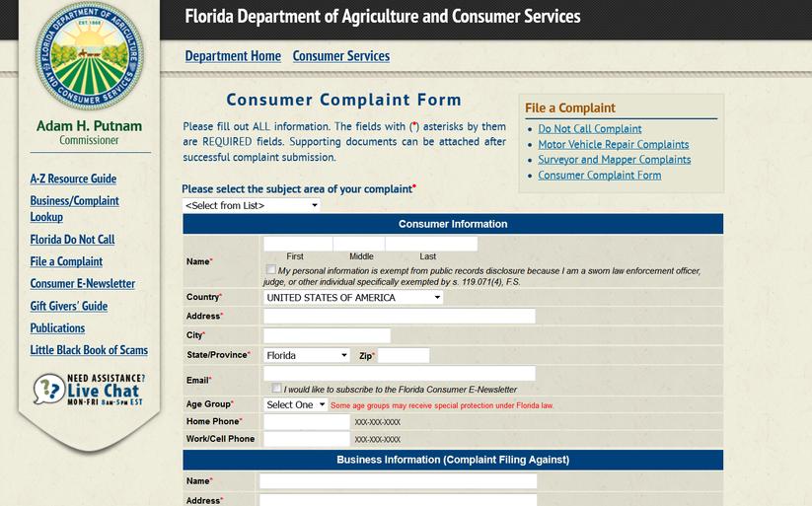Screen dimensions: 812x506
Task: Subscribe to the Florida Consumer E-Newsletter checkbox
Action: 277,388
